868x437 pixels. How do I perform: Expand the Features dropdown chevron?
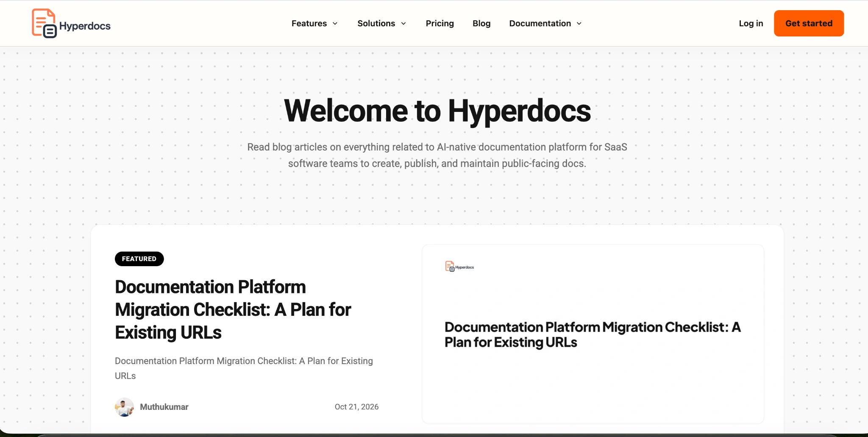tap(335, 24)
